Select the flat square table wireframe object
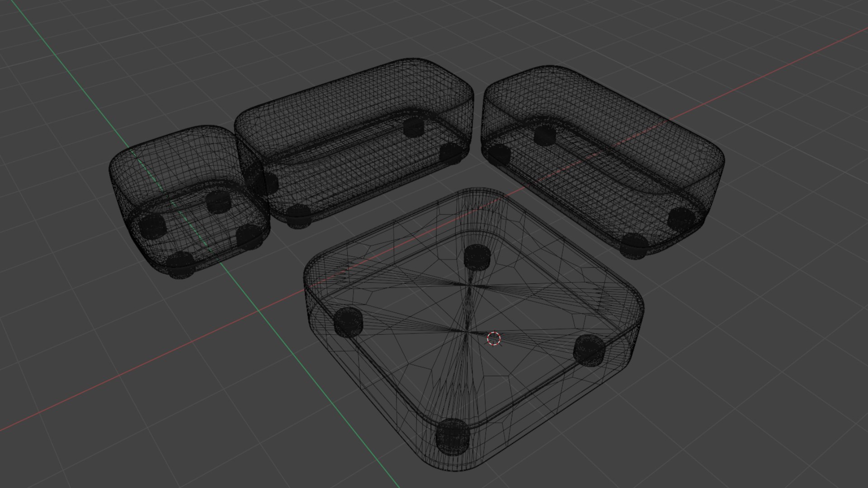868x488 pixels. pyautogui.click(x=474, y=329)
